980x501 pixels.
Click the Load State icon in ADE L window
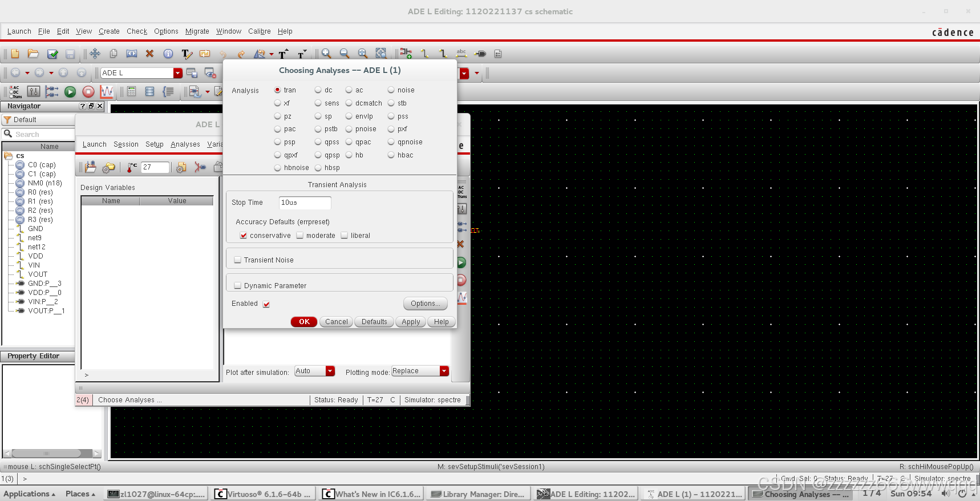click(x=90, y=167)
